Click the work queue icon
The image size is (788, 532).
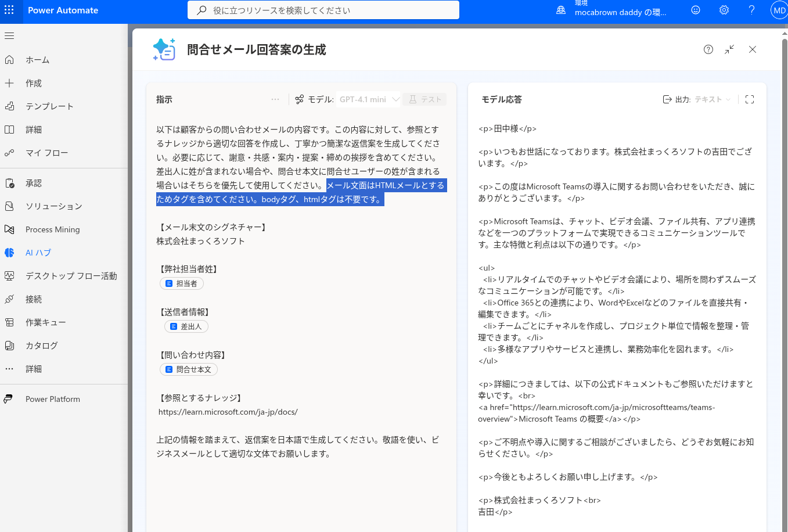click(x=9, y=322)
